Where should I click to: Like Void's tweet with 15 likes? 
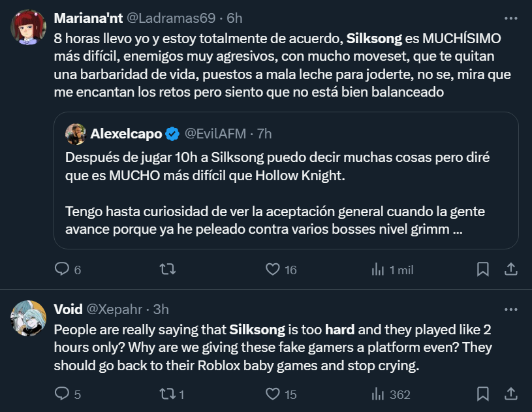[x=274, y=394]
